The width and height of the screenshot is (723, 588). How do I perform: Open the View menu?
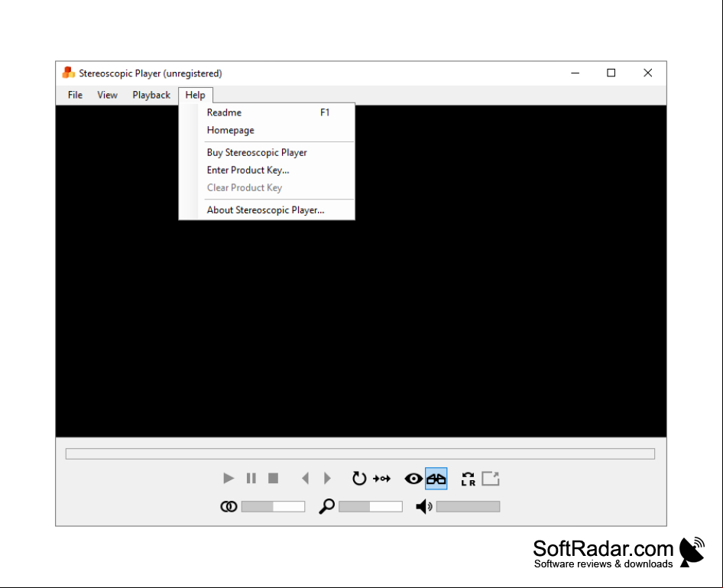point(108,95)
